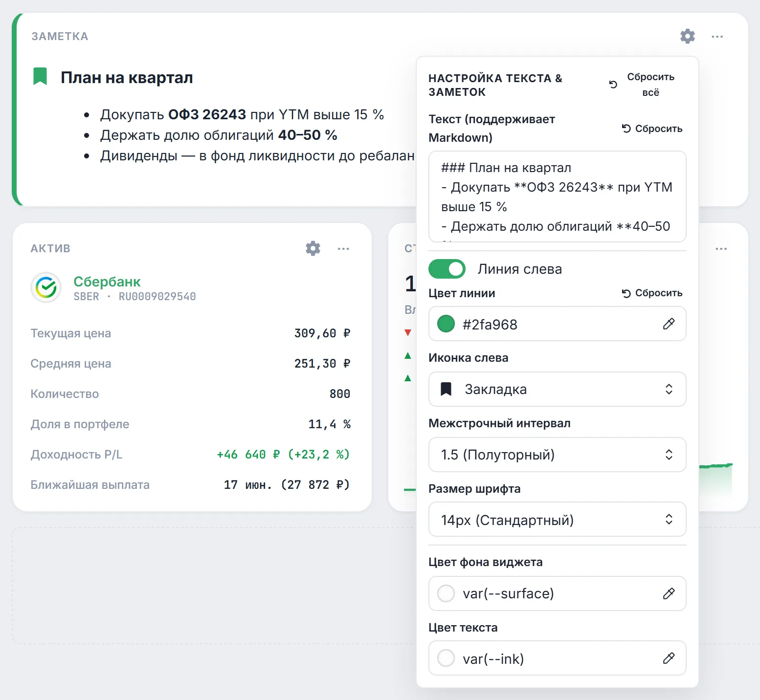This screenshot has width=760, height=700.
Task: Click the Количество value 800
Action: pyautogui.click(x=340, y=394)
